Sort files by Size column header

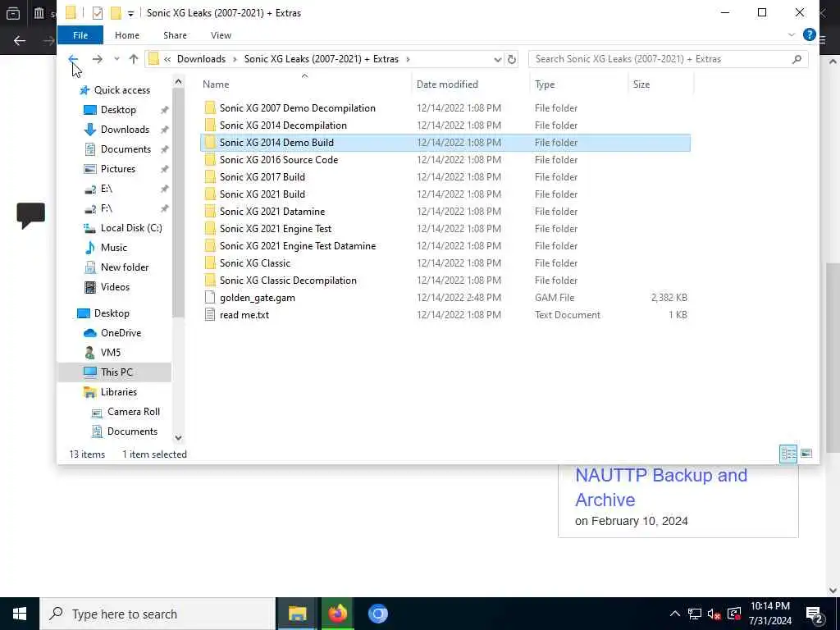pyautogui.click(x=641, y=84)
